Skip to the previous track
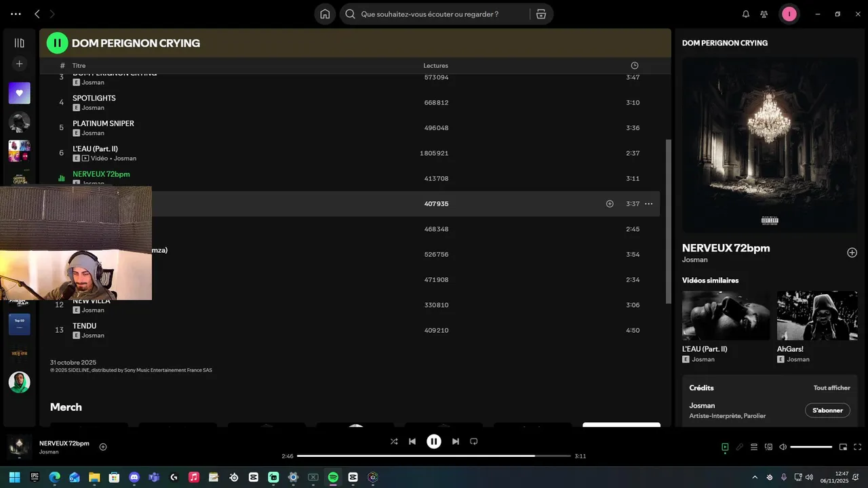 412,441
